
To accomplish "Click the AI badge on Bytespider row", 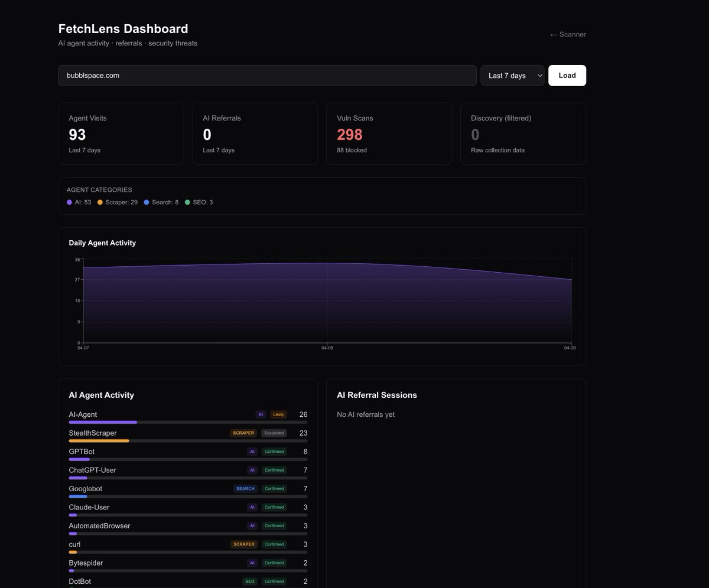I will [252, 563].
